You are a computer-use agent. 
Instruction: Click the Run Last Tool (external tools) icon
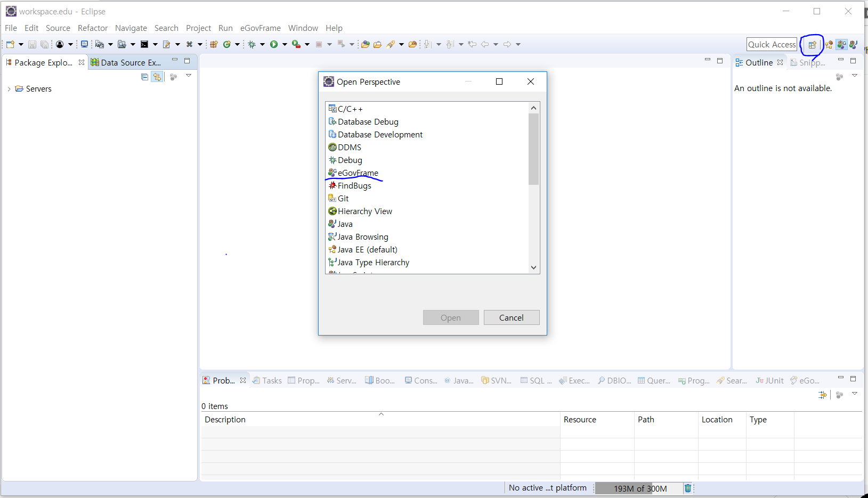296,44
